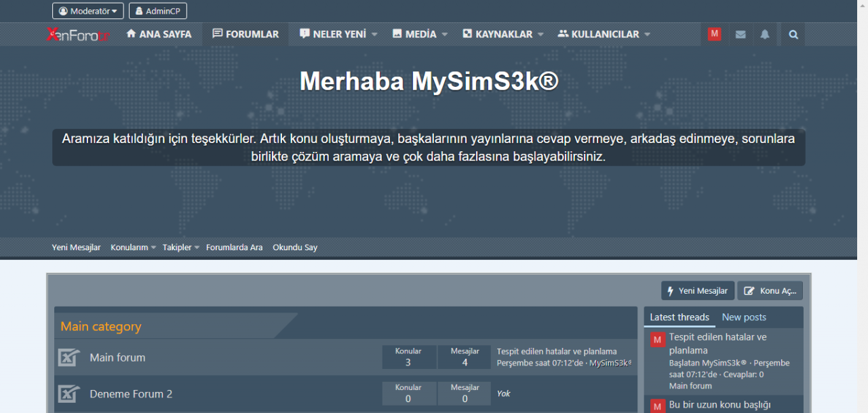Image resolution: width=868 pixels, height=413 pixels.
Task: Click the Main forum node icon
Action: click(68, 357)
